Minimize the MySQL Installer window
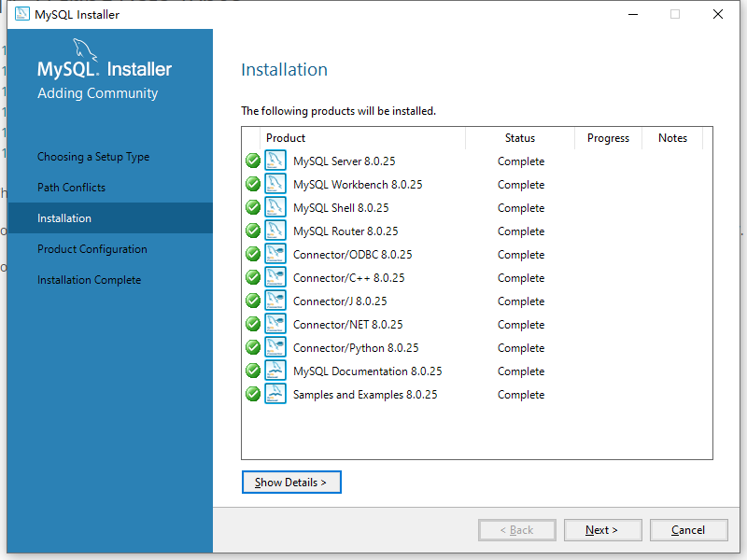The width and height of the screenshot is (747, 560). 633,14
